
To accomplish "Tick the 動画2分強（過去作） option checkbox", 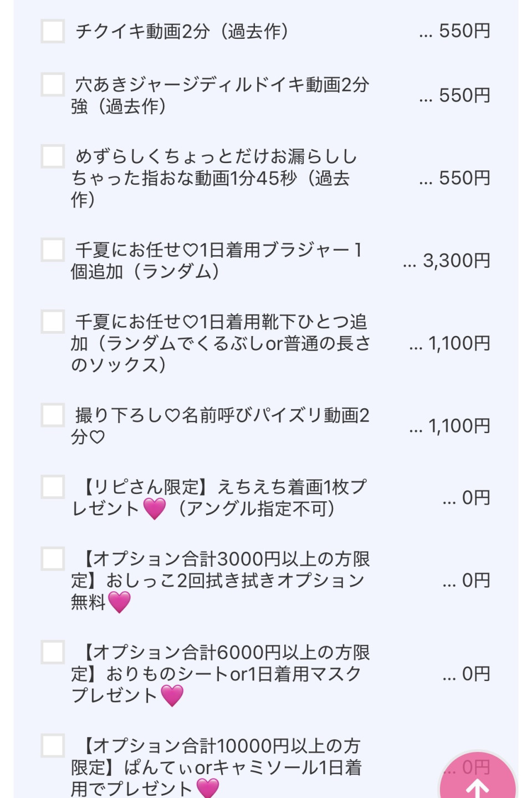I will click(x=53, y=84).
